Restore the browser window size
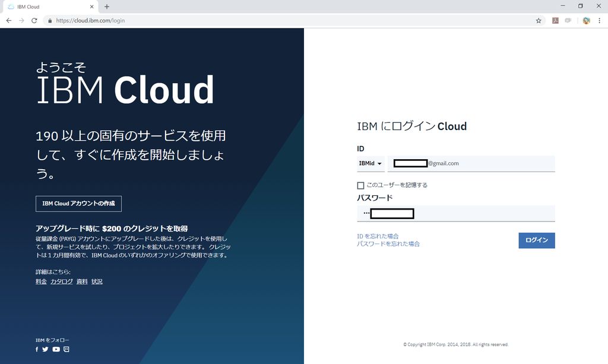608x364 pixels. pyautogui.click(x=581, y=6)
